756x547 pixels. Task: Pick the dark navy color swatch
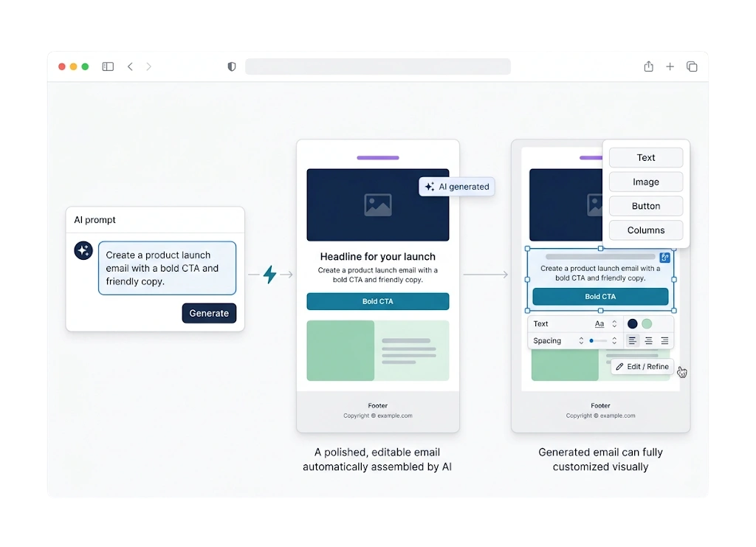[x=633, y=324]
